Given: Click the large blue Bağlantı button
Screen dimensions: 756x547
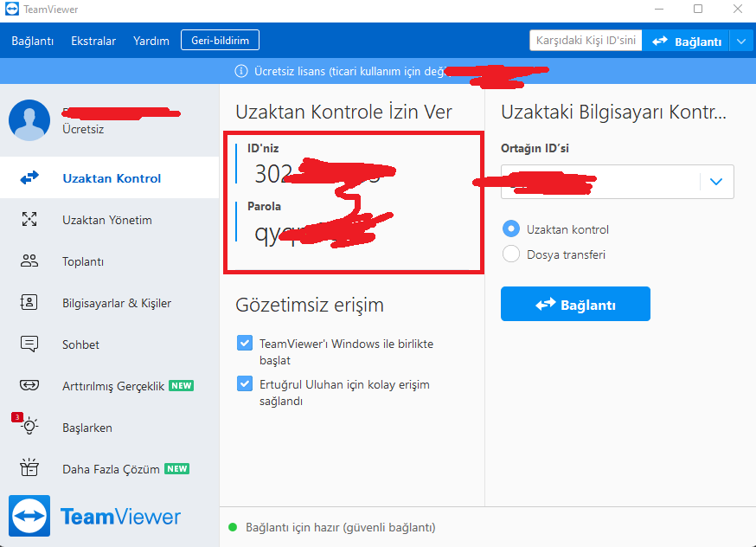Looking at the screenshot, I should [x=575, y=304].
